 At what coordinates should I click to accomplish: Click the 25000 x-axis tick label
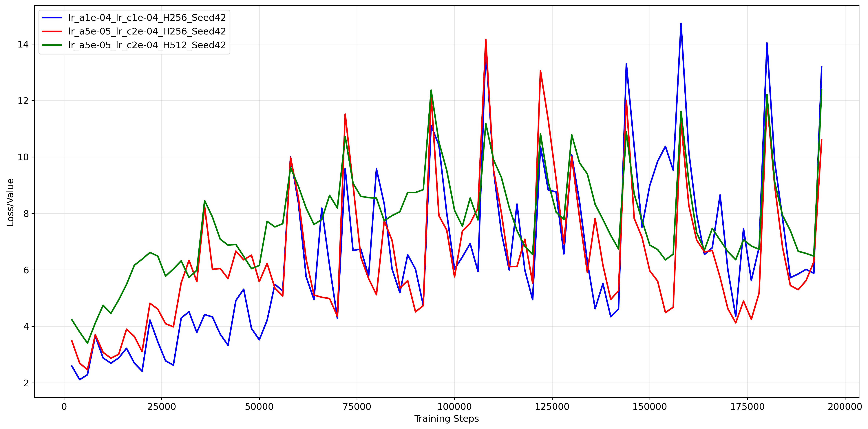[161, 407]
